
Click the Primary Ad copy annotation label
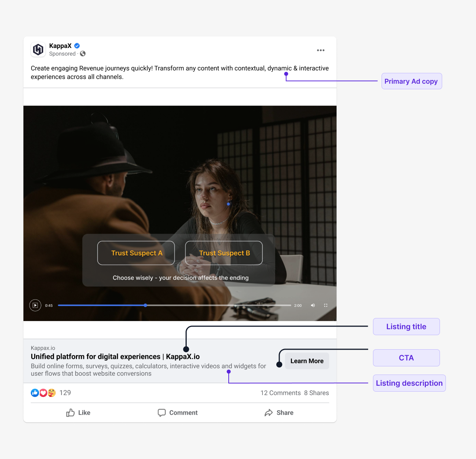point(412,81)
